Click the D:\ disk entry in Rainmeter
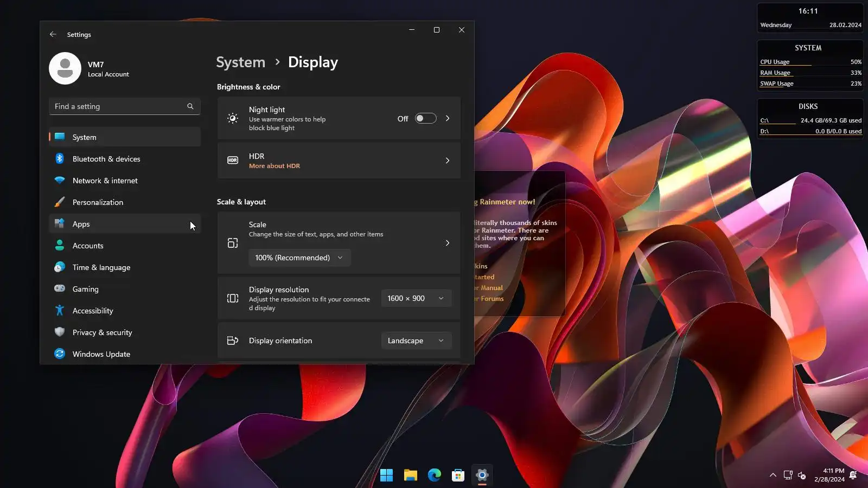Image resolution: width=868 pixels, height=488 pixels. 810,131
